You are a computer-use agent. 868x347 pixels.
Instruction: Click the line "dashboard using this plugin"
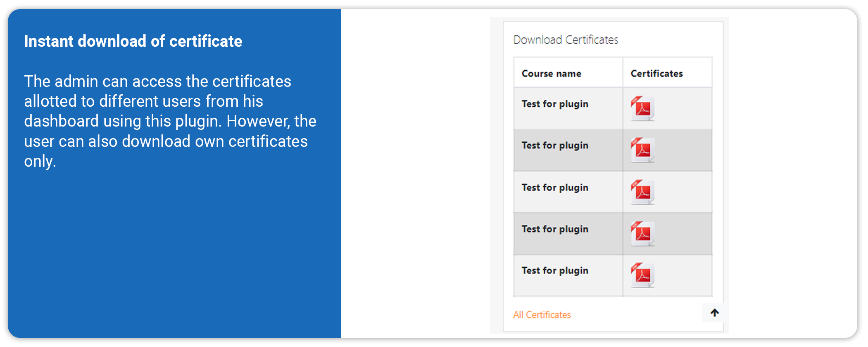click(x=170, y=121)
